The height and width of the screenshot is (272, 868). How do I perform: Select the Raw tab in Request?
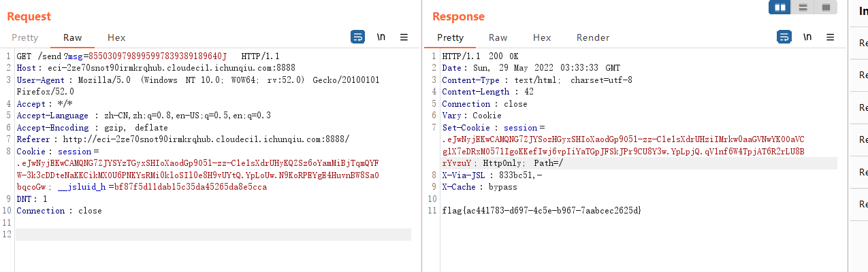[x=73, y=38]
